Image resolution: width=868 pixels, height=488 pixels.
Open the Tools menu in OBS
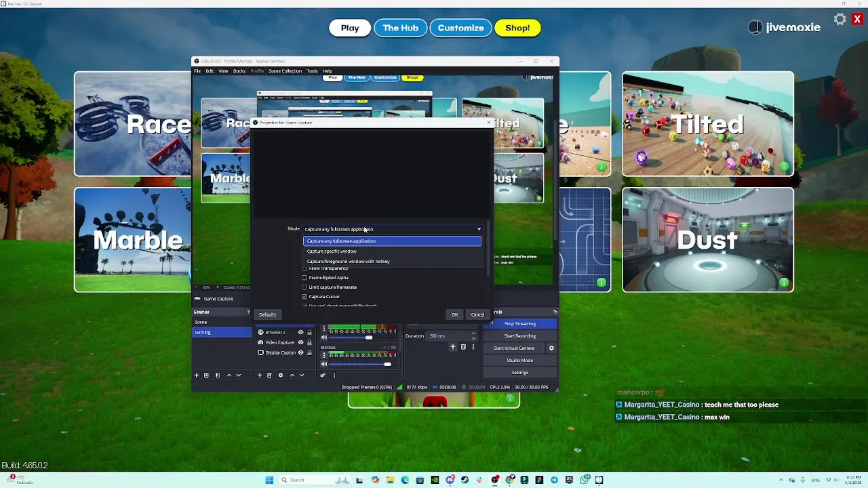point(312,71)
